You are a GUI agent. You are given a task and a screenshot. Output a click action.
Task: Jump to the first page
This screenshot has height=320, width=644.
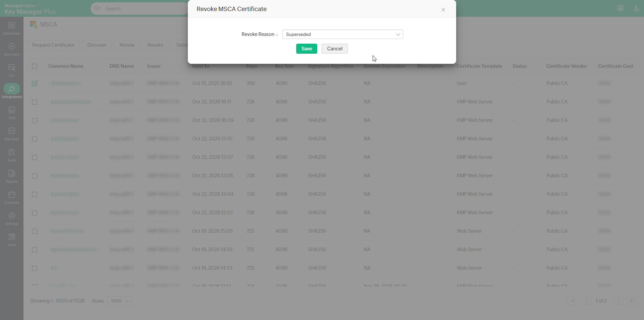point(573,301)
